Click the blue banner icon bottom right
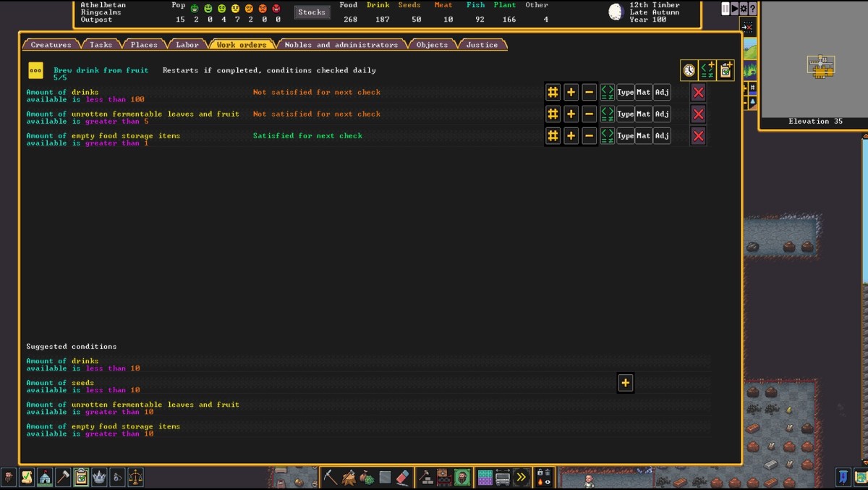The height and width of the screenshot is (490, 868). (843, 477)
